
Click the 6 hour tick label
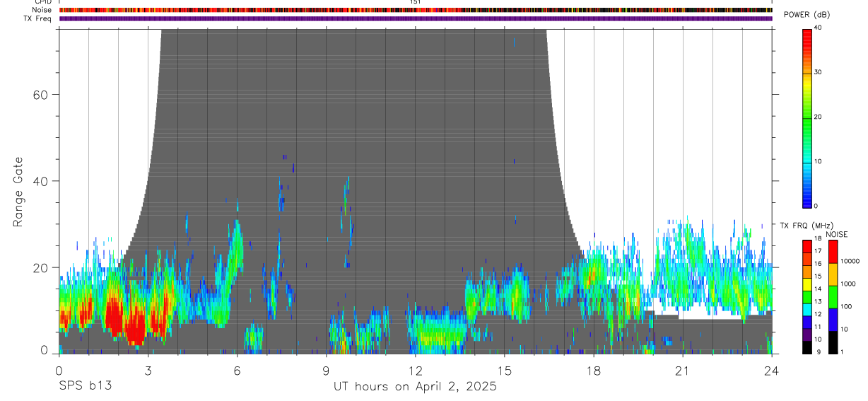[237, 371]
